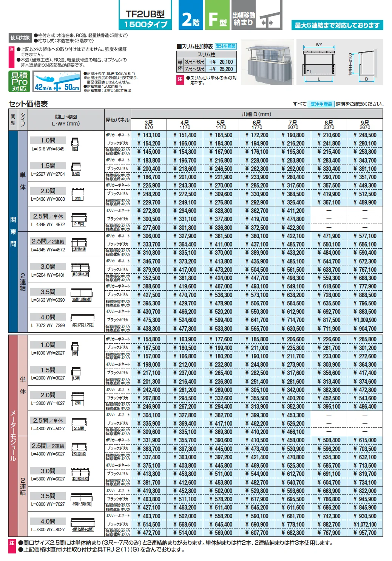Click the 1.5間 diagram beside L=2527 WY=2754

point(76,169)
